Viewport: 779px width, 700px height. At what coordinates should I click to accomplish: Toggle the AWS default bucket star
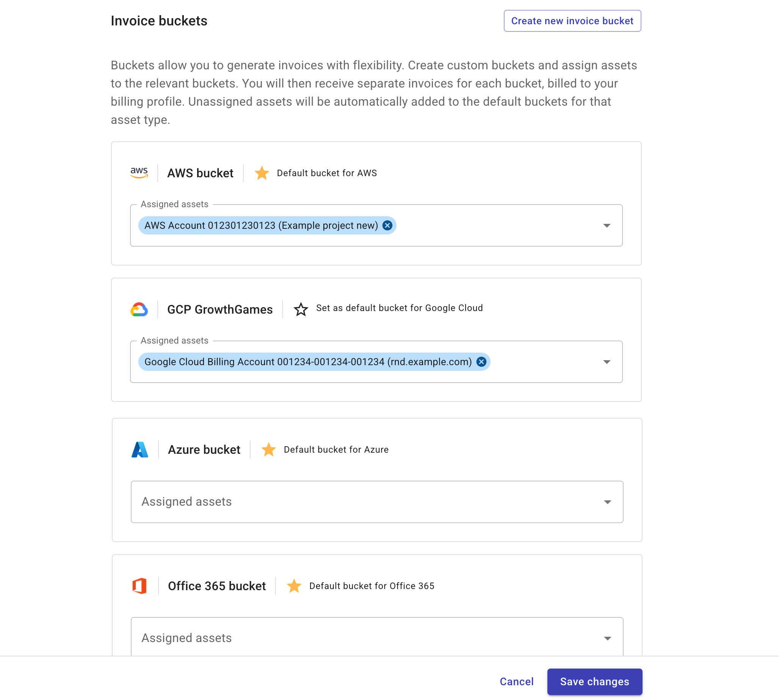[262, 173]
